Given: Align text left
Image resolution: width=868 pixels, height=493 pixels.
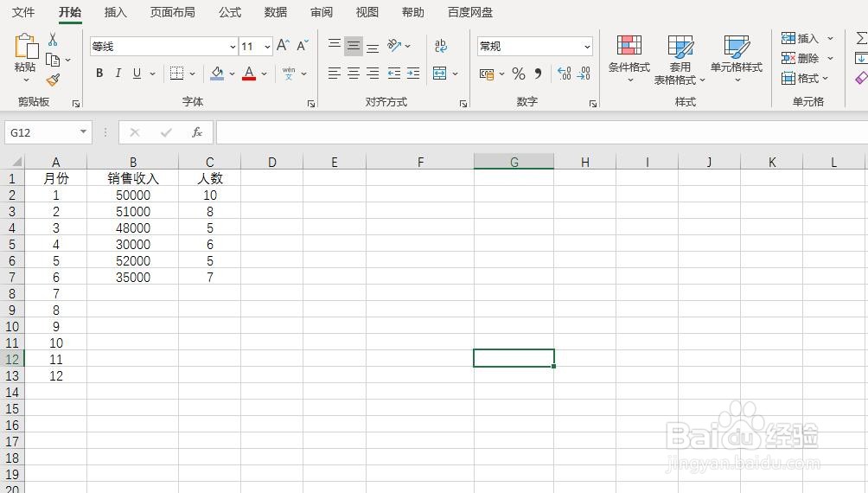Looking at the screenshot, I should click(x=335, y=74).
